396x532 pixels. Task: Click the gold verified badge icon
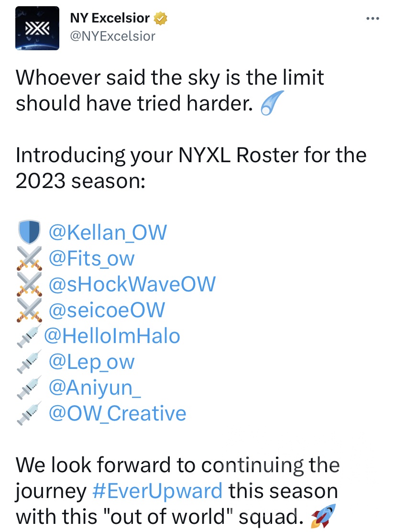(160, 19)
